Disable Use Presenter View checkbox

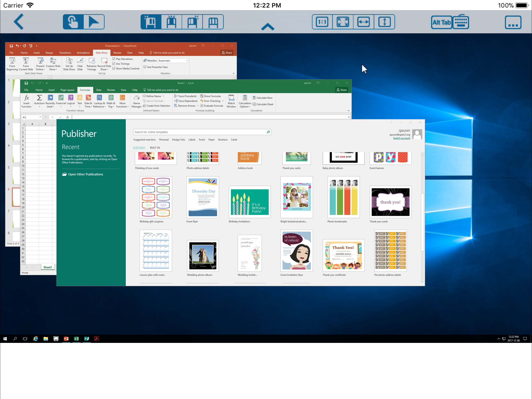point(145,67)
